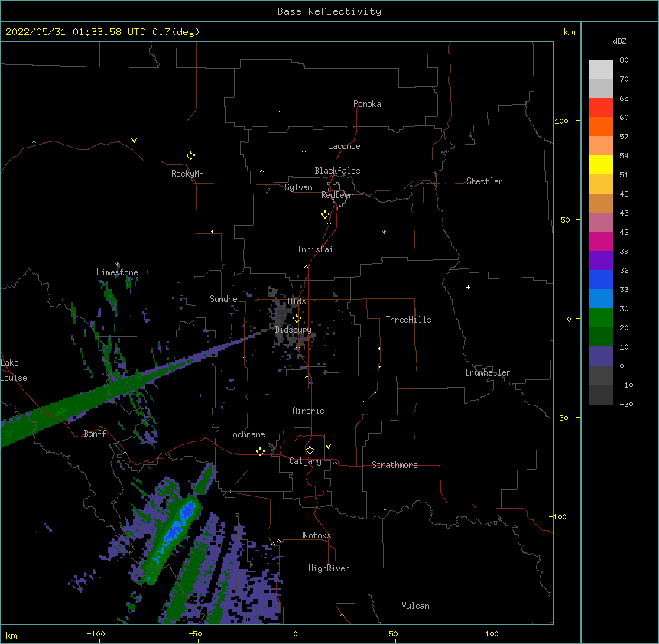The image size is (659, 644).
Task: Click the Sylvan label
Action: tap(298, 187)
